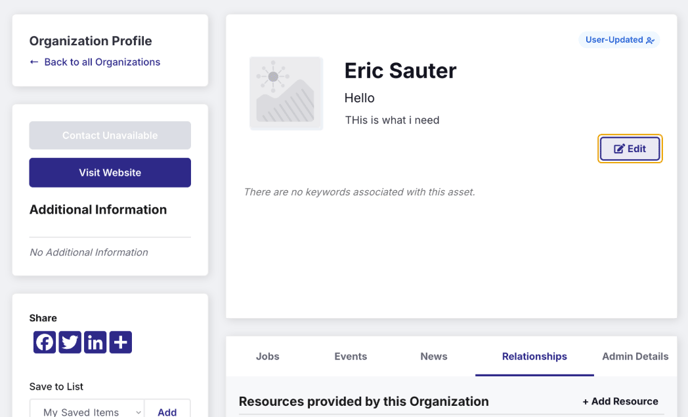688x417 pixels.
Task: Click the dropdown chevron in Save to List
Action: pos(138,412)
